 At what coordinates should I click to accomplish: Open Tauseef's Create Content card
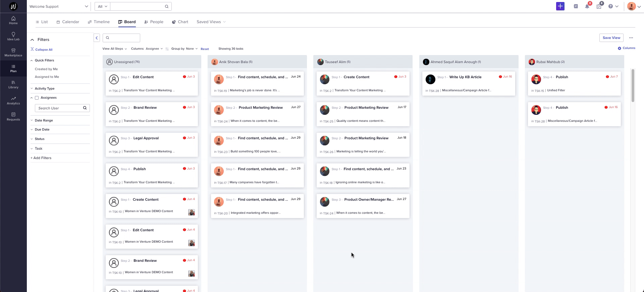pos(363,84)
